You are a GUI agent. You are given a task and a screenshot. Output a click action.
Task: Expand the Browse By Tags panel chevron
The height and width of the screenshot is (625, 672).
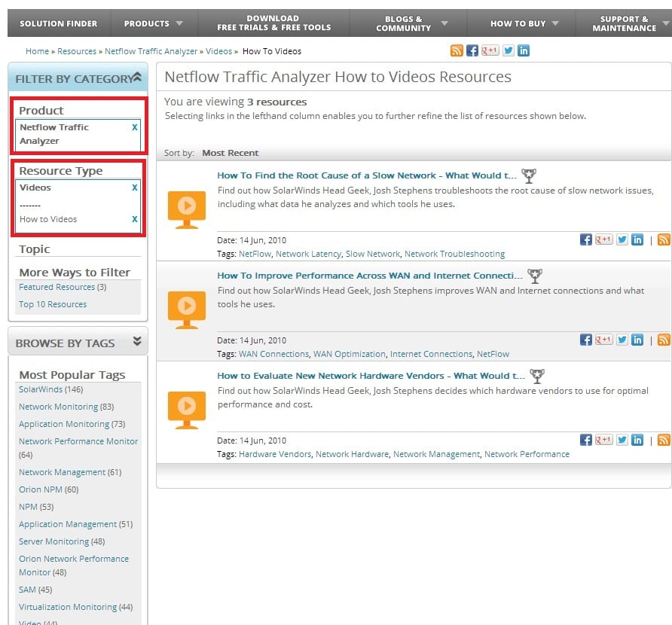(x=137, y=341)
